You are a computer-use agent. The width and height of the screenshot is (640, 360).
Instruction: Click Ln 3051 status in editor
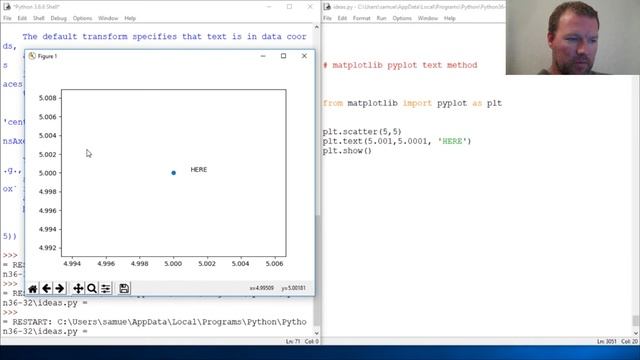pos(607,341)
